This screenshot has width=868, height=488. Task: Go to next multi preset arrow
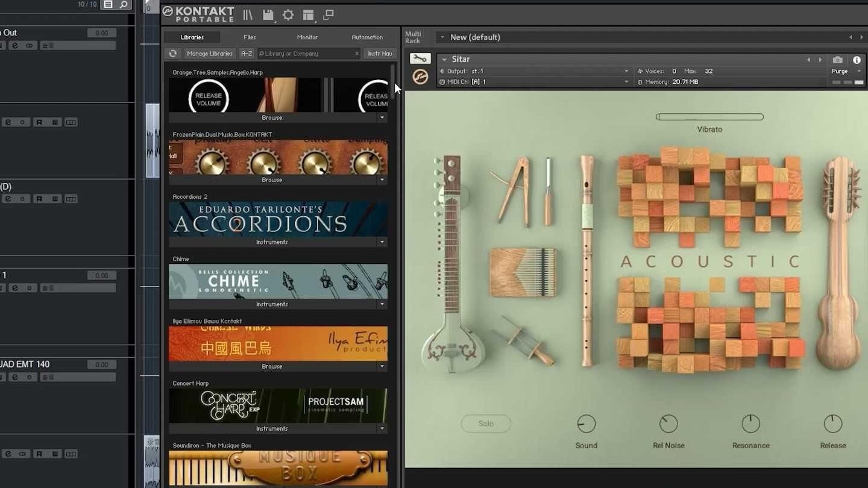pyautogui.click(x=861, y=37)
